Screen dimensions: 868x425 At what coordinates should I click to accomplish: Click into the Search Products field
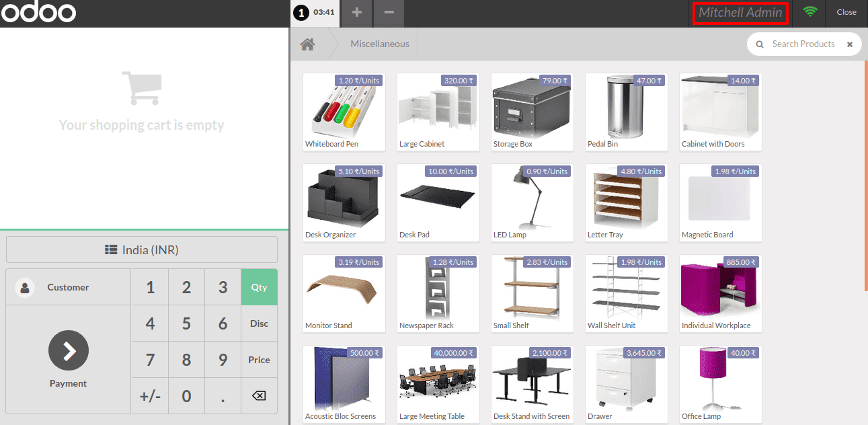click(x=804, y=44)
